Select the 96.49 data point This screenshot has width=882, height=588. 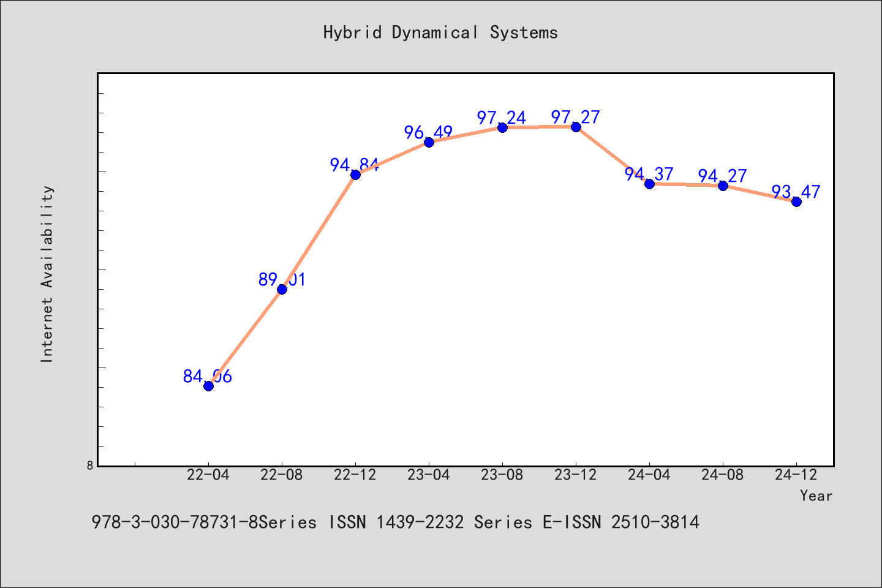click(x=429, y=142)
